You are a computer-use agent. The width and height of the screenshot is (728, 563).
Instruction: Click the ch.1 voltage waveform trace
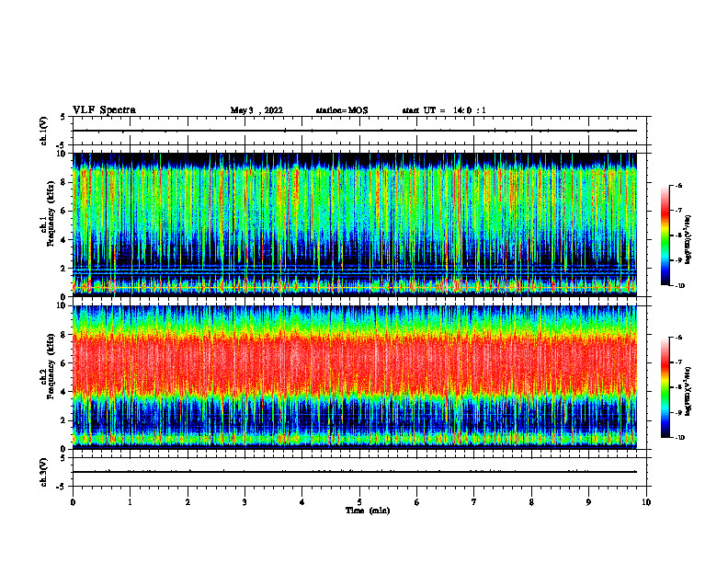pyautogui.click(x=355, y=131)
